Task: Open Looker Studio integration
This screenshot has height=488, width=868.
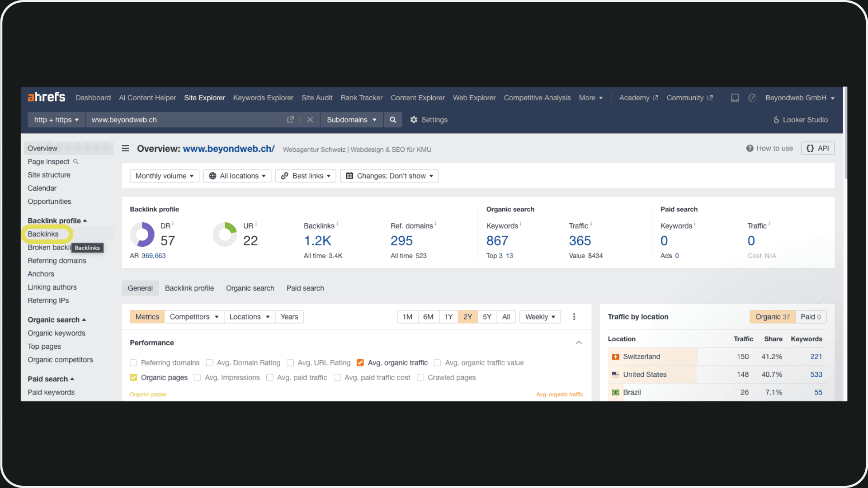Action: tap(801, 120)
